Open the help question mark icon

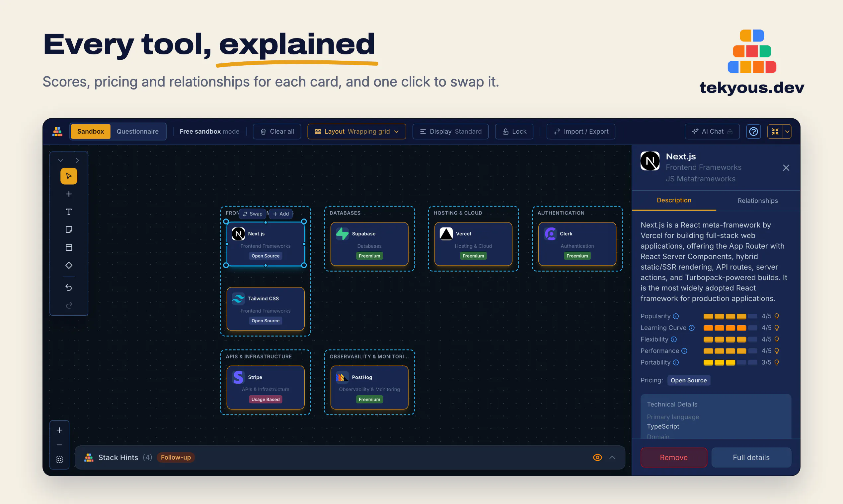pyautogui.click(x=753, y=131)
